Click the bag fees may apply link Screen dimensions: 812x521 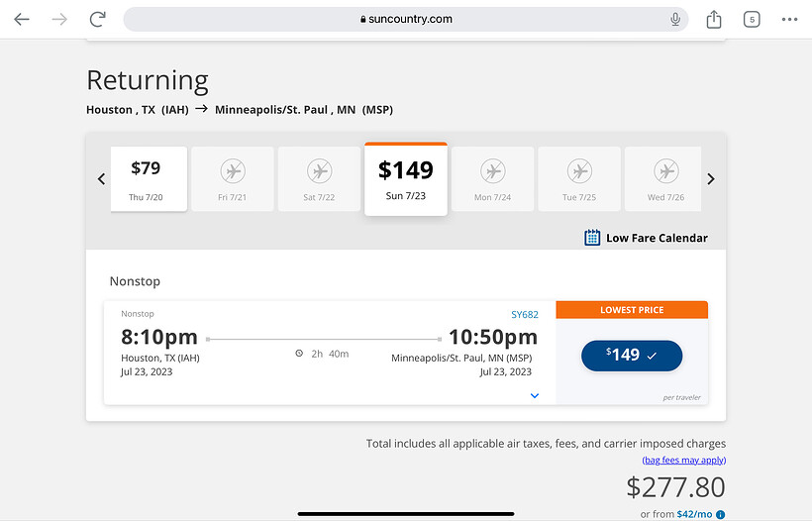(x=683, y=461)
